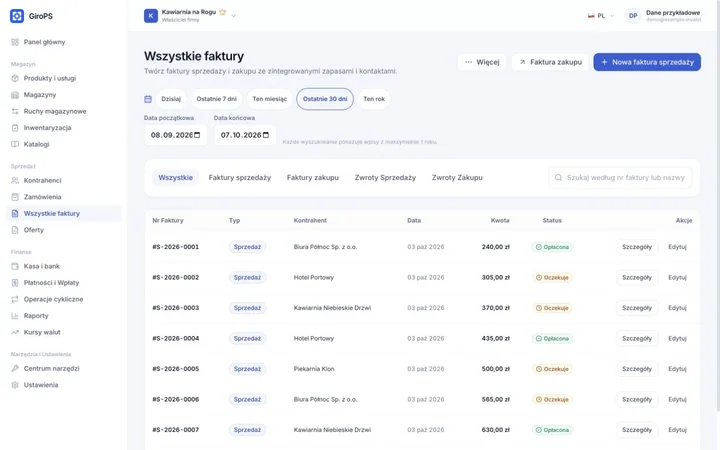This screenshot has height=450, width=720.
Task: Click the Kursy walut trend icon
Action: [x=15, y=332]
